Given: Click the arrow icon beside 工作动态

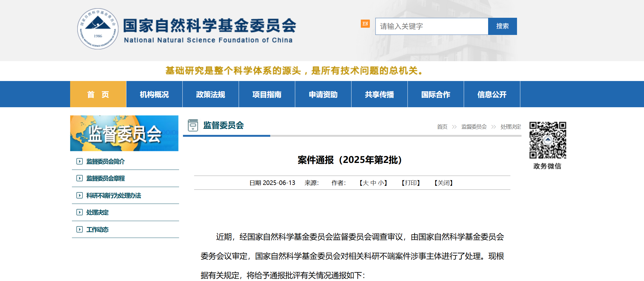Looking at the screenshot, I should coord(79,229).
